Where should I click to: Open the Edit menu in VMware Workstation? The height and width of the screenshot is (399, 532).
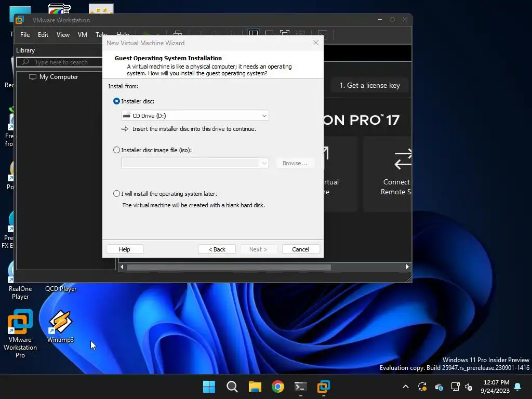point(43,35)
